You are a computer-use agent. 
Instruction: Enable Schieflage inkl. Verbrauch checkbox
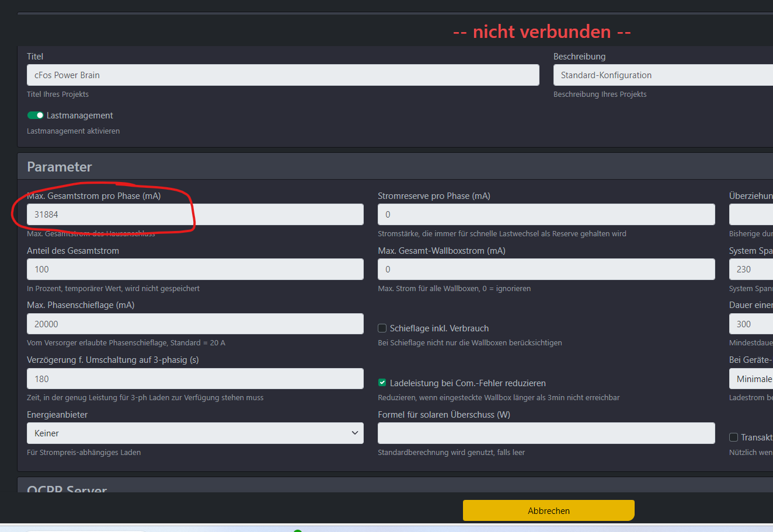click(x=382, y=328)
